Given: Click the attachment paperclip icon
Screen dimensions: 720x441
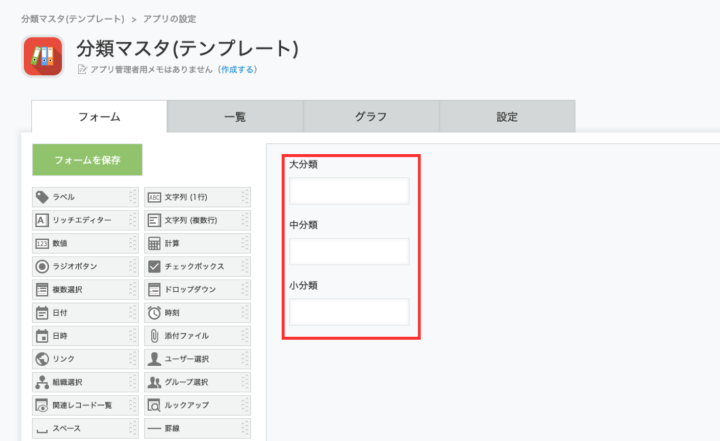Looking at the screenshot, I should point(154,335).
